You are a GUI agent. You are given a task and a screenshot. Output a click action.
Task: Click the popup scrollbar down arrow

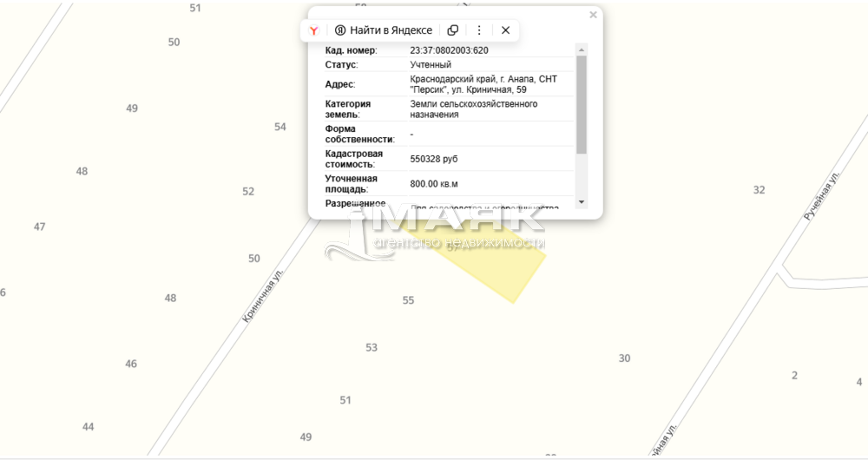tap(582, 202)
